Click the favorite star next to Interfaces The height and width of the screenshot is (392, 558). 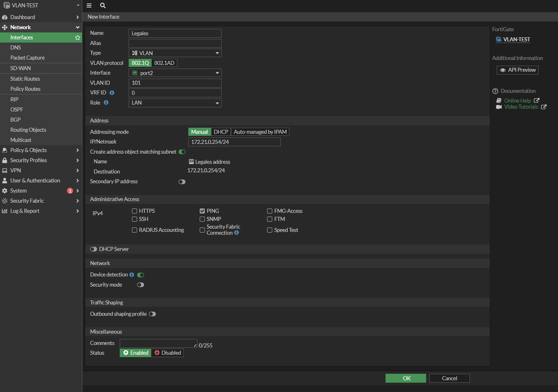[x=78, y=38]
